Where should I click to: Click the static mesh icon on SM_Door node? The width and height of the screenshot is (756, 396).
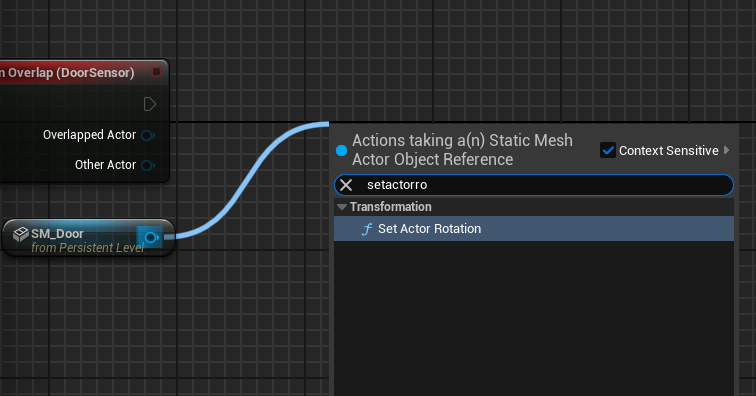(x=21, y=234)
